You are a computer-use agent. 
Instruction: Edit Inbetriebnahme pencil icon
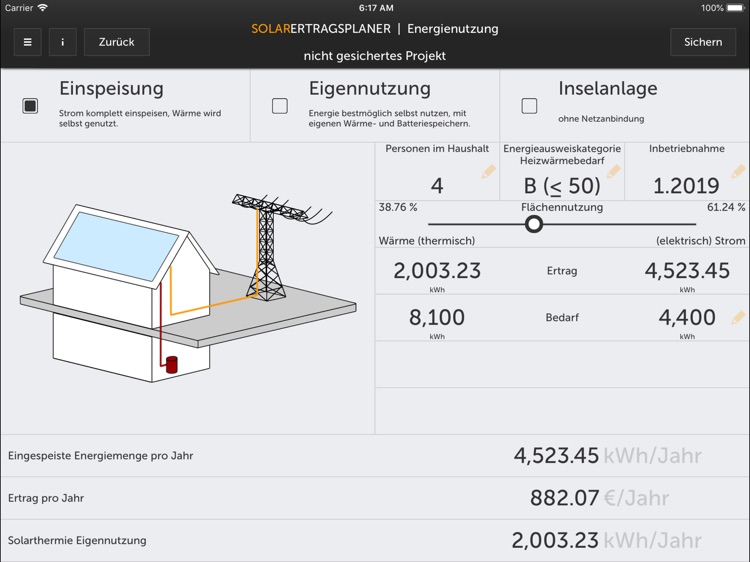[x=739, y=172]
